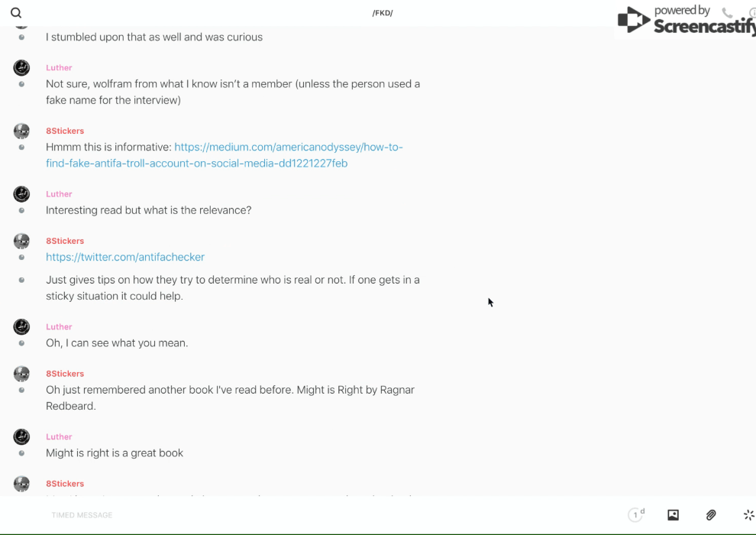Click sender name Luther above "Might is right" reply
This screenshot has height=535, width=756.
point(59,436)
